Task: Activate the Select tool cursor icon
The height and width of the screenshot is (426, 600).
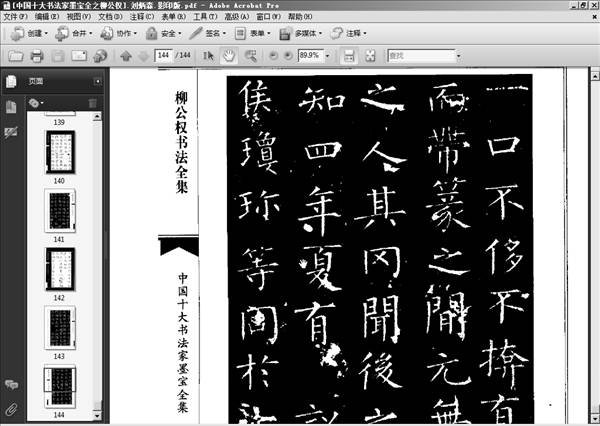Action: pos(208,56)
